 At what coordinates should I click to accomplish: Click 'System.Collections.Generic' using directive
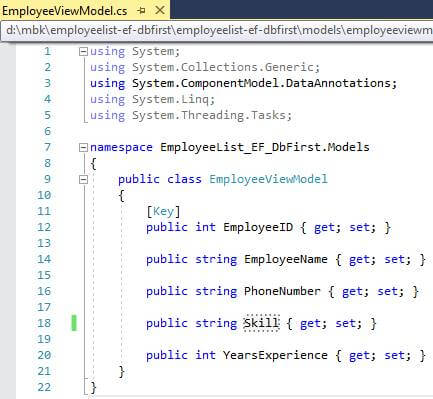(223, 67)
